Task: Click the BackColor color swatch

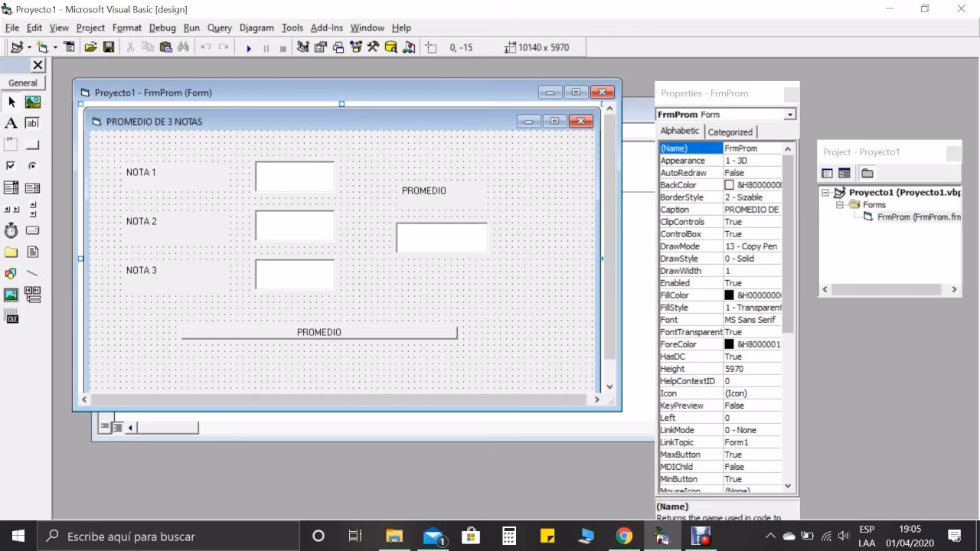Action: (x=729, y=185)
